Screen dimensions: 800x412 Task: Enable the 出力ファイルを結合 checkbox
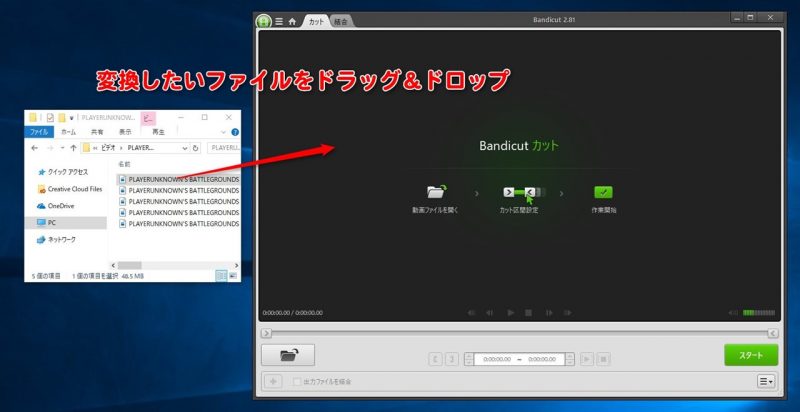pyautogui.click(x=296, y=381)
